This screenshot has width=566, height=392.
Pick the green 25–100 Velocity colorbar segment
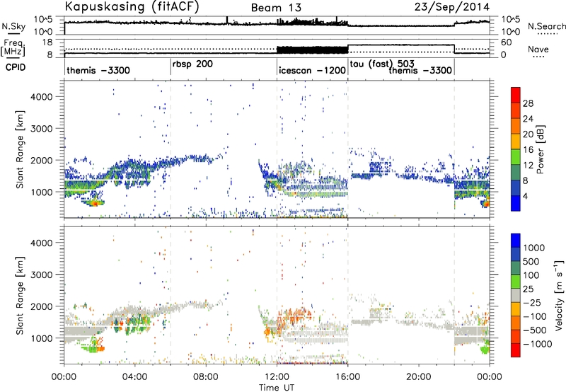pyautogui.click(x=516, y=282)
